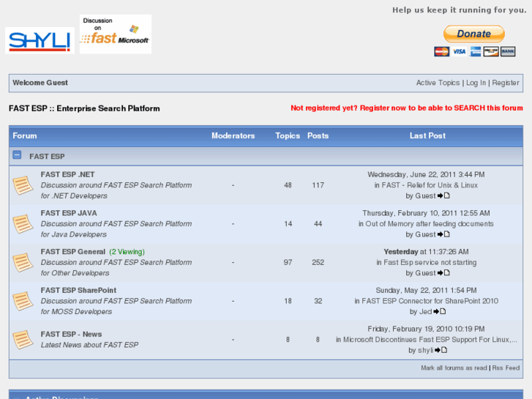The height and width of the screenshot is (399, 532).
Task: Click the Posts column header
Action: (x=318, y=136)
